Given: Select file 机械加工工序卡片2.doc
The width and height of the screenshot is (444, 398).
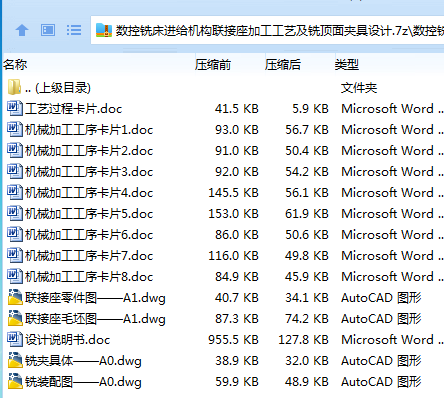Looking at the screenshot, I should 89,151.
